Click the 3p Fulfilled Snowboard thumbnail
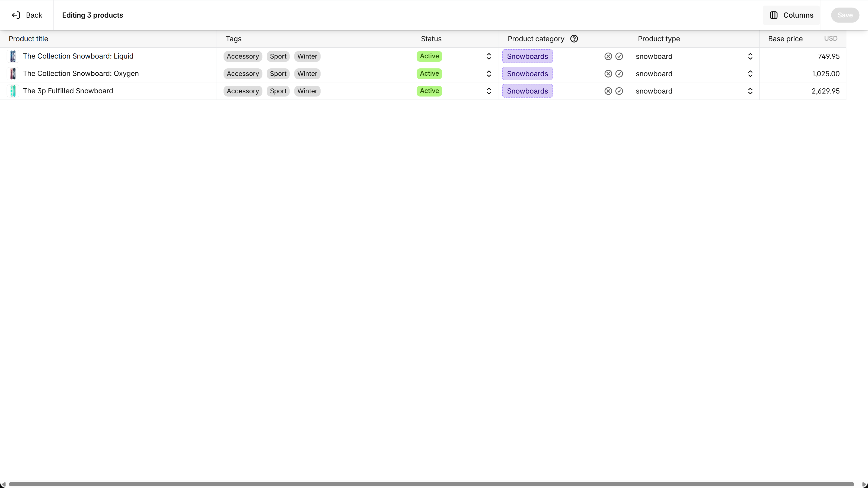This screenshot has height=488, width=868. tap(13, 91)
